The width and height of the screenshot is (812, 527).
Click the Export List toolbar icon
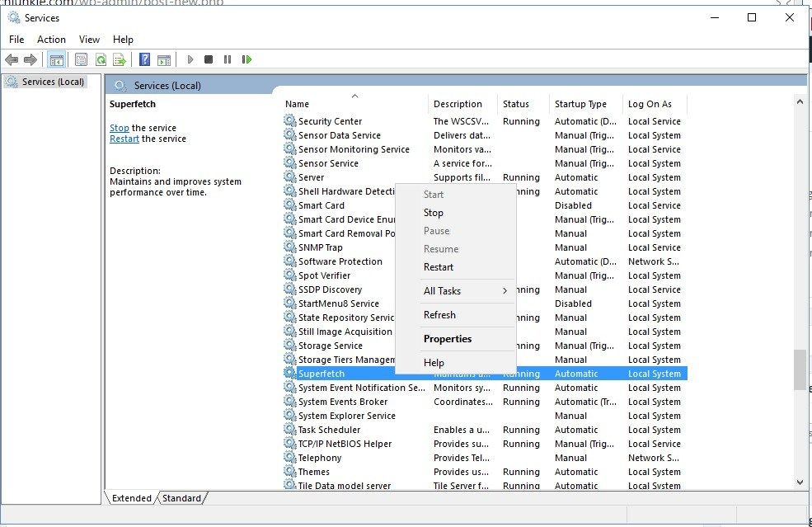(120, 59)
